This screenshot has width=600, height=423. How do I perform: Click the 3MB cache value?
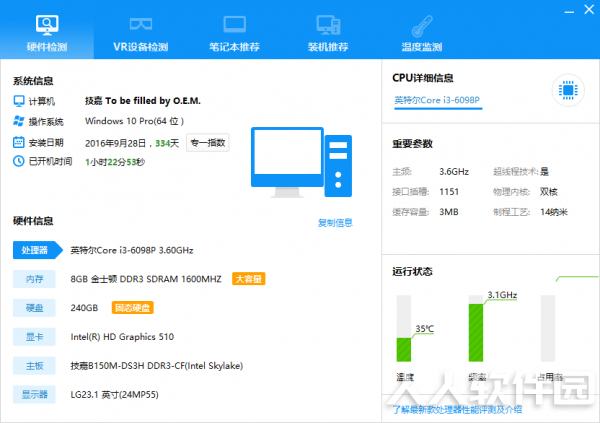tap(449, 212)
